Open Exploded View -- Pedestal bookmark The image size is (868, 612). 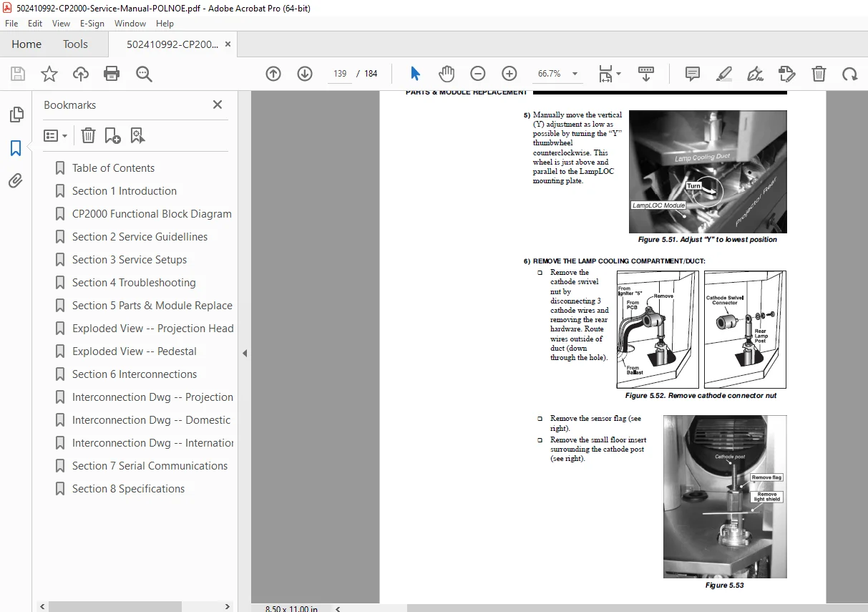pyautogui.click(x=135, y=351)
